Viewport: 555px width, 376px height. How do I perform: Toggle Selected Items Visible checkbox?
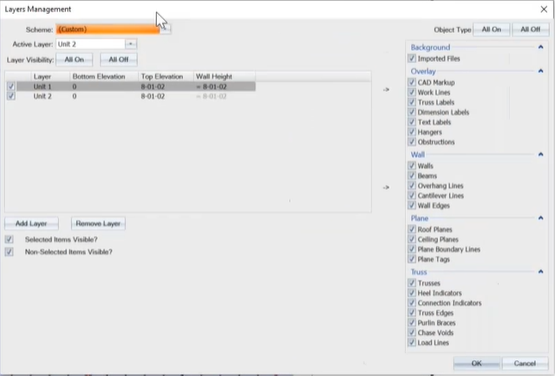pos(9,239)
